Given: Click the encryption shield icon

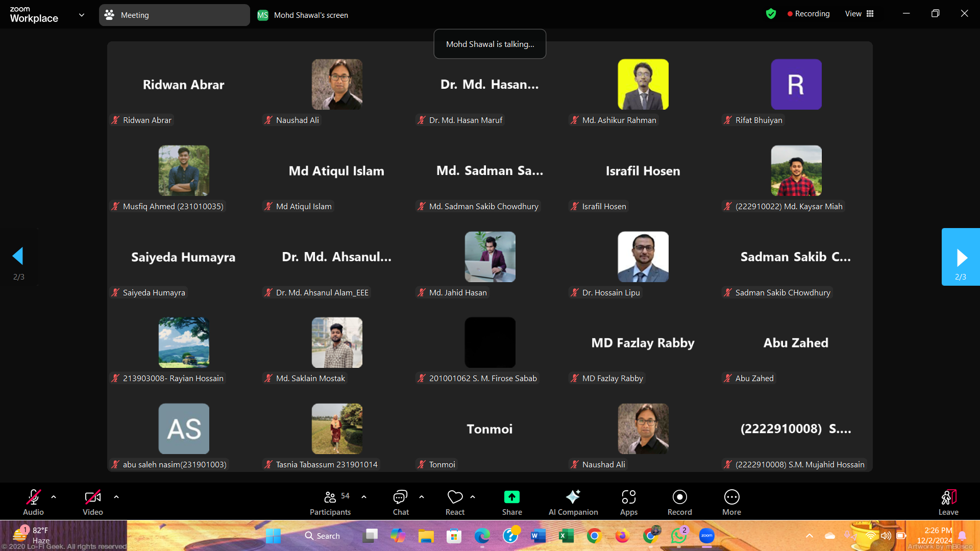Looking at the screenshot, I should (771, 14).
